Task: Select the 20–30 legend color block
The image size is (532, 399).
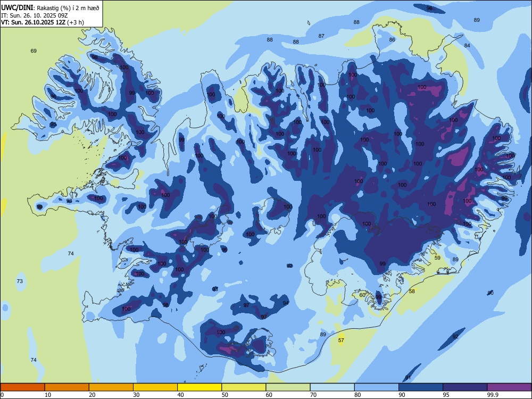Action: pos(111,387)
